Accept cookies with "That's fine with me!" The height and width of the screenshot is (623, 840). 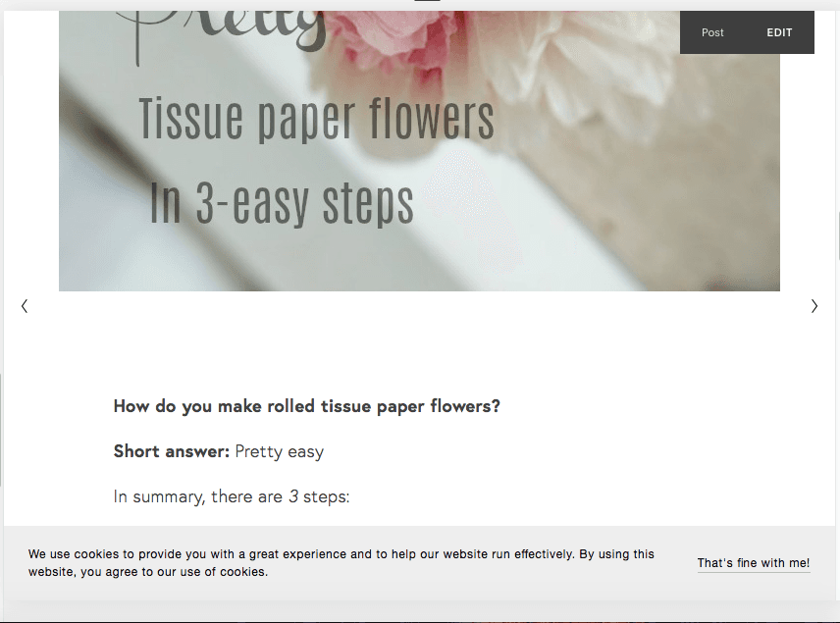754,562
